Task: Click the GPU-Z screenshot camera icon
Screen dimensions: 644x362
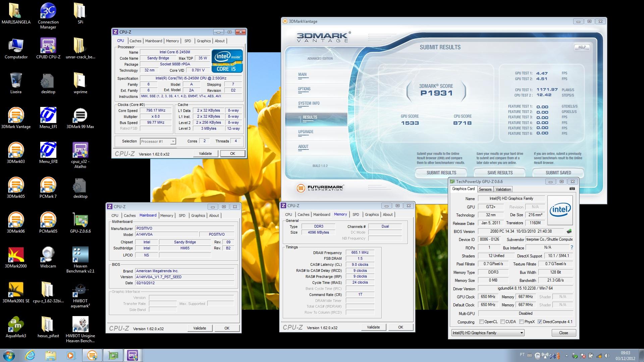Action: [572, 189]
